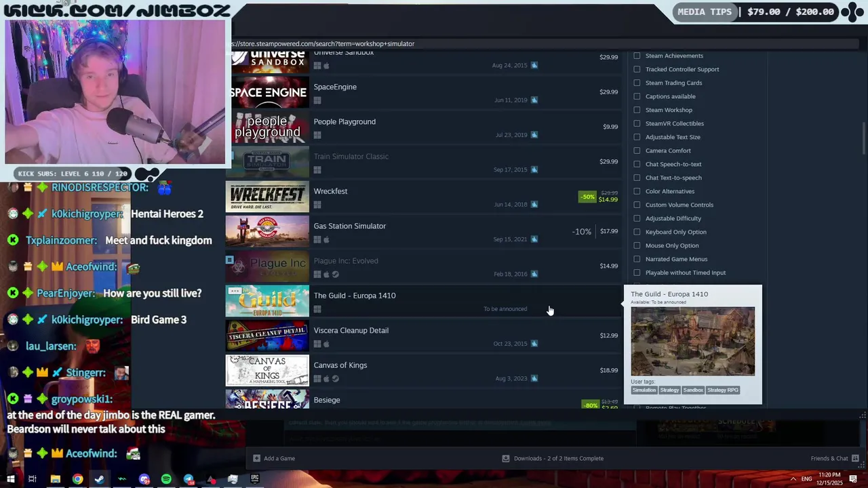Screen dimensions: 868x488
Task: Click the Wreckfest game thumbnail
Action: click(267, 197)
